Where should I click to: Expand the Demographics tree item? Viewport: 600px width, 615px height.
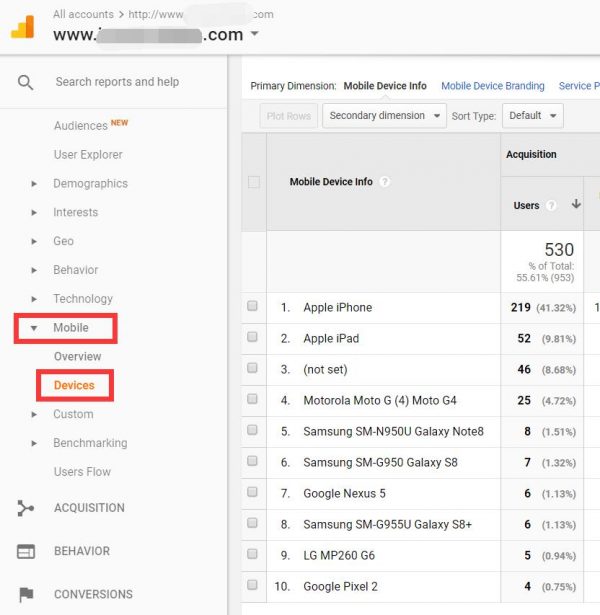point(34,184)
